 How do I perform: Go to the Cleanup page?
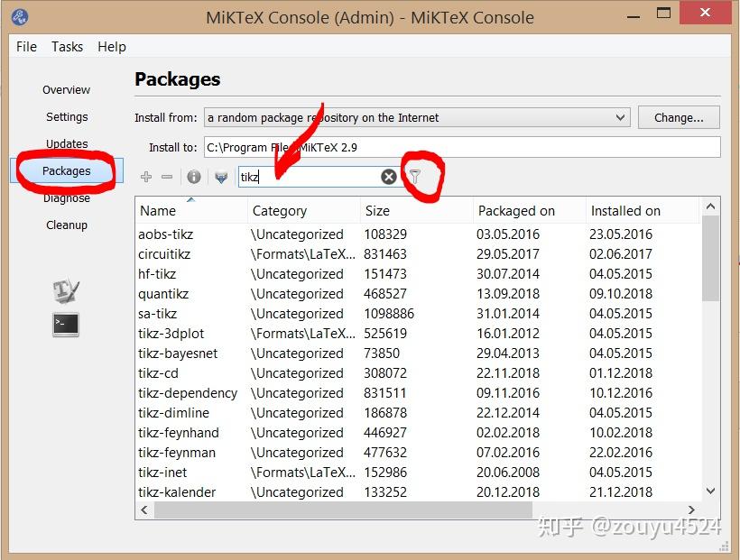67,225
